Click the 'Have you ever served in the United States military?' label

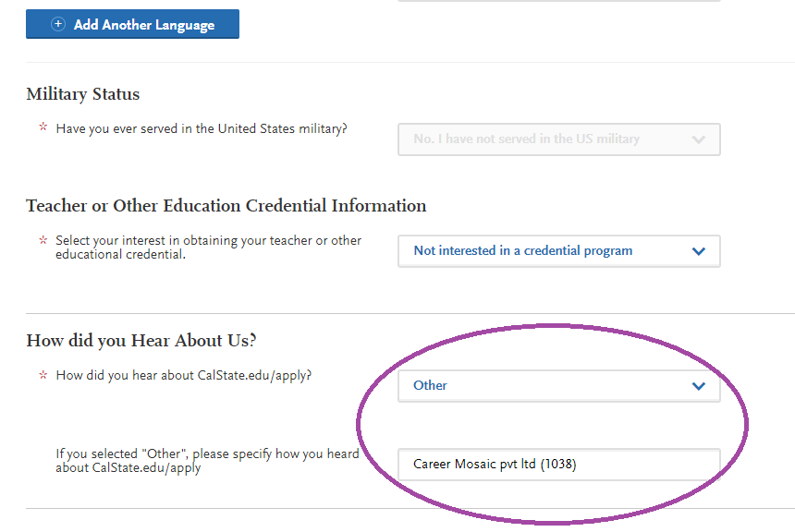point(202,128)
